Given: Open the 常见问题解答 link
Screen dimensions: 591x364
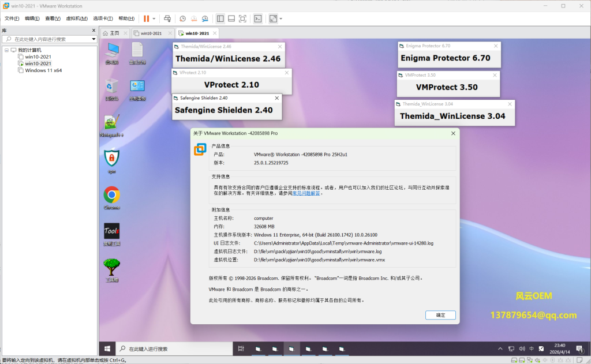Looking at the screenshot, I should 306,193.
